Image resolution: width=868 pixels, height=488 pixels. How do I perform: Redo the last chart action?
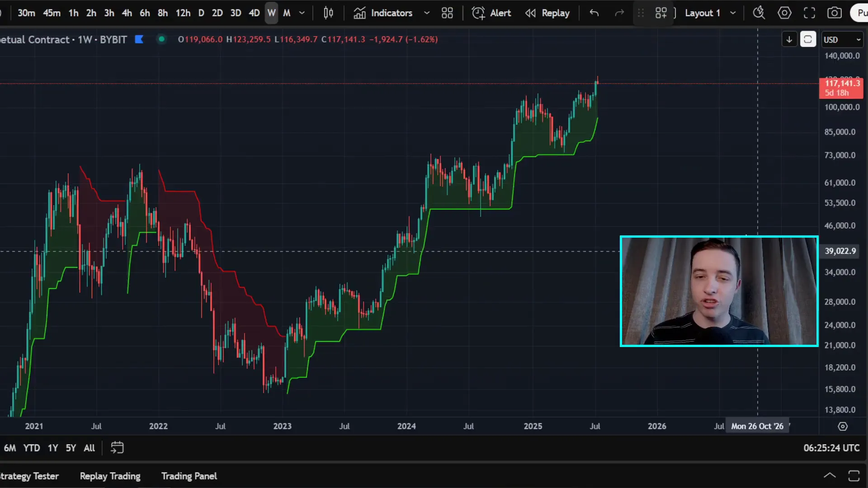tap(619, 13)
